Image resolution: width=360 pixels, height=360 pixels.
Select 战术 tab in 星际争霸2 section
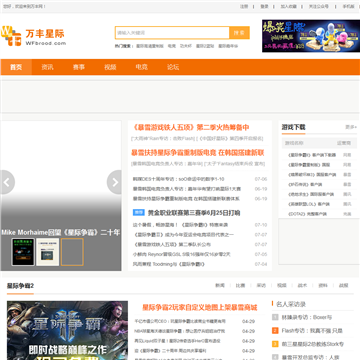point(302,285)
